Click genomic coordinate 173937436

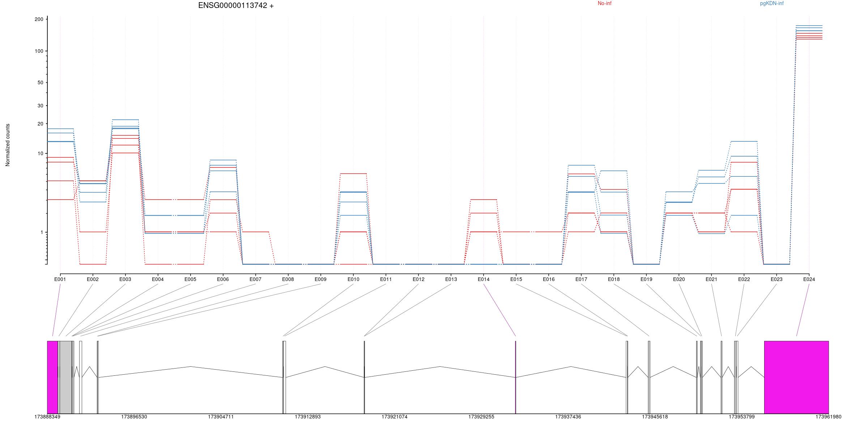(x=568, y=417)
